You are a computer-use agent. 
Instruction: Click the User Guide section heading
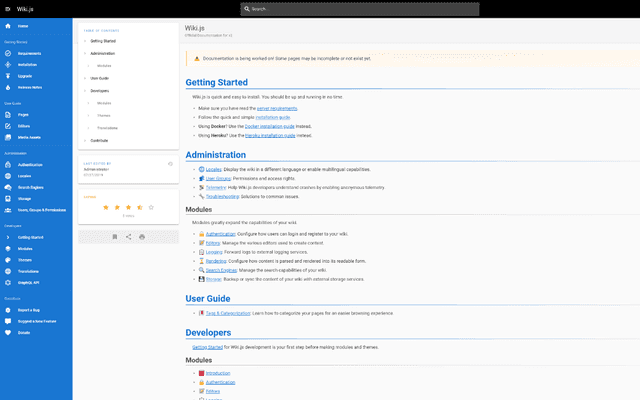click(208, 299)
